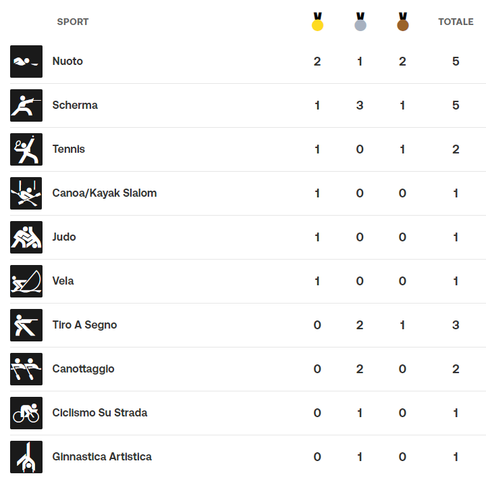486x480 pixels.
Task: Click the Ciclismo Su Strada cycling icon
Action: [26, 413]
